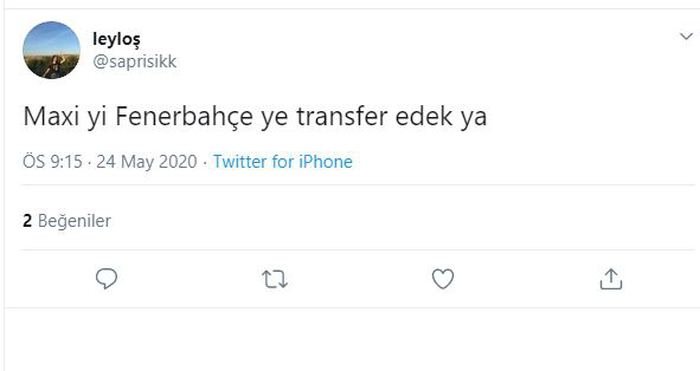The image size is (700, 371).
Task: Click the word iPhone in source label
Action: tap(325, 162)
